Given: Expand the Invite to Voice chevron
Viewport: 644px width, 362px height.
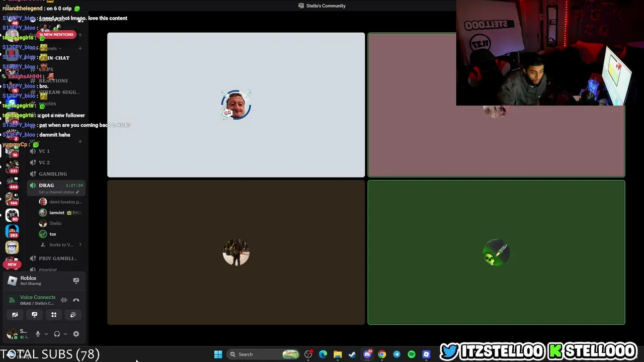Looking at the screenshot, I should coord(80,245).
